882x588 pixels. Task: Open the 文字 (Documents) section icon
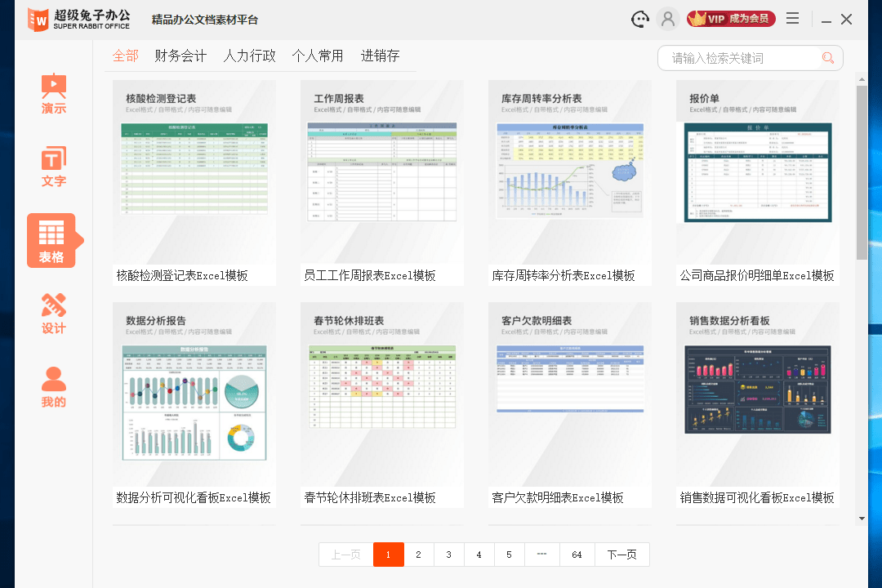click(54, 166)
